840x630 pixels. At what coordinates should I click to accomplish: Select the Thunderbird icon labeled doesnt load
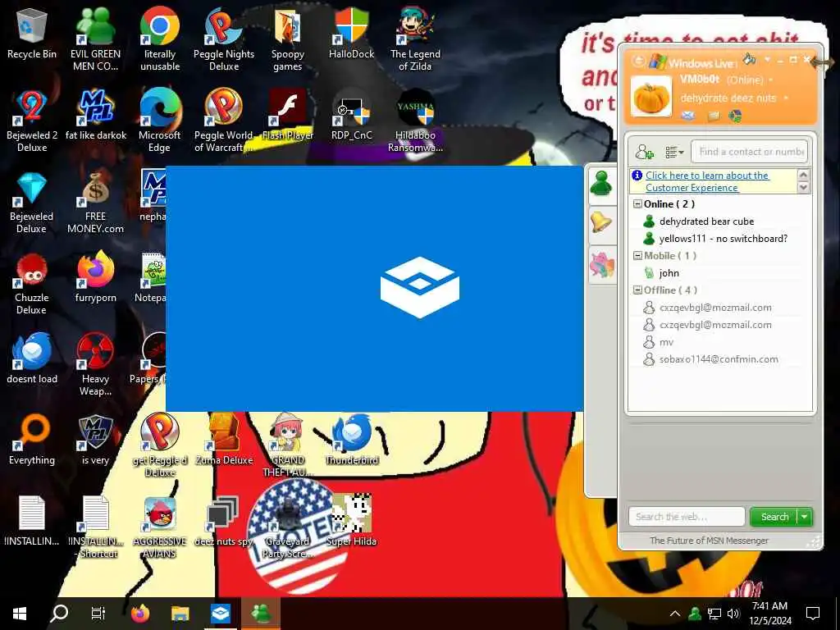pos(32,359)
